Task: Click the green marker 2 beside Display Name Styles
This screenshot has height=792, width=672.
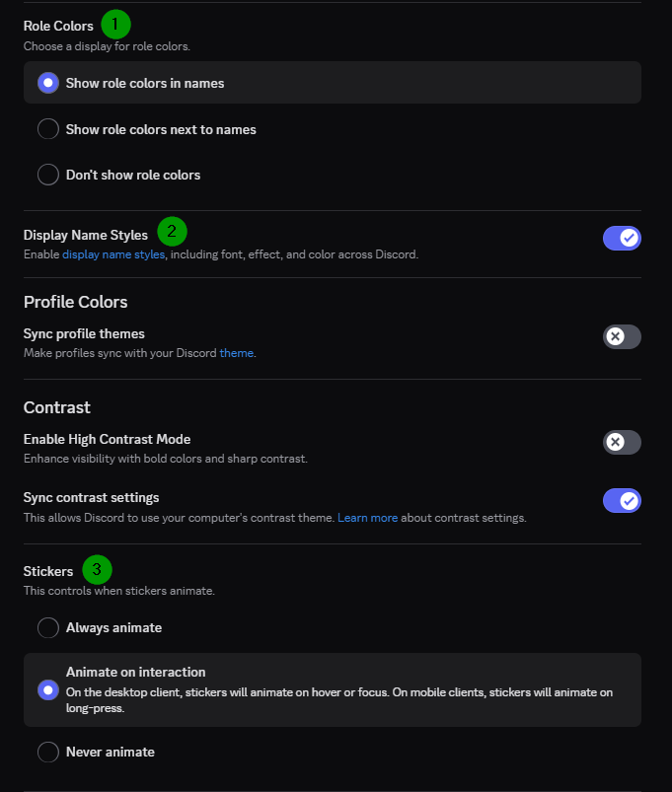Action: point(172,233)
